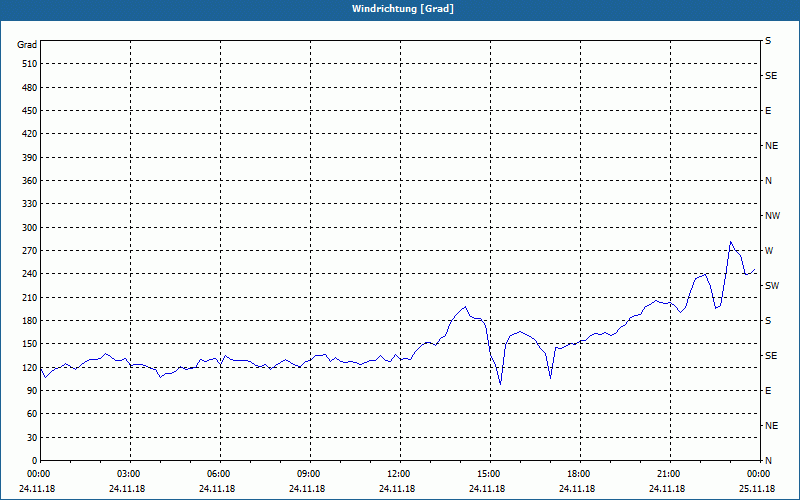The width and height of the screenshot is (800, 500).
Task: Click the 60 axis value
Action: click(32, 414)
